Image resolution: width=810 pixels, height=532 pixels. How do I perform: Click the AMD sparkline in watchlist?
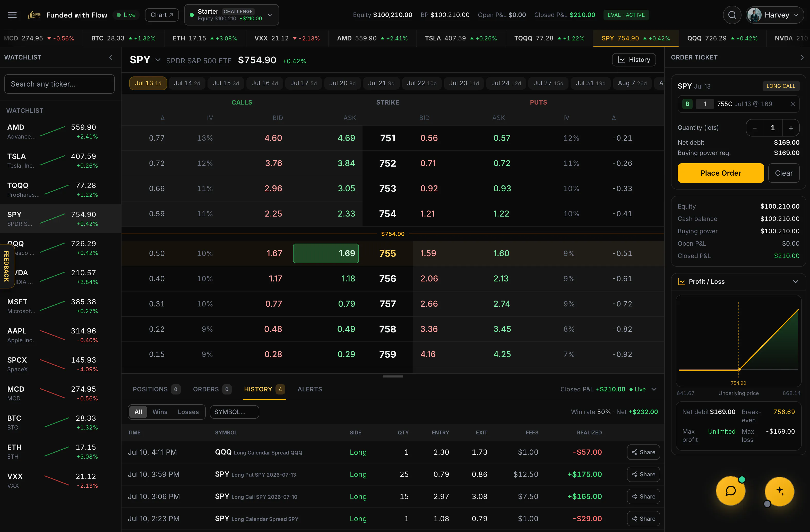point(53,131)
